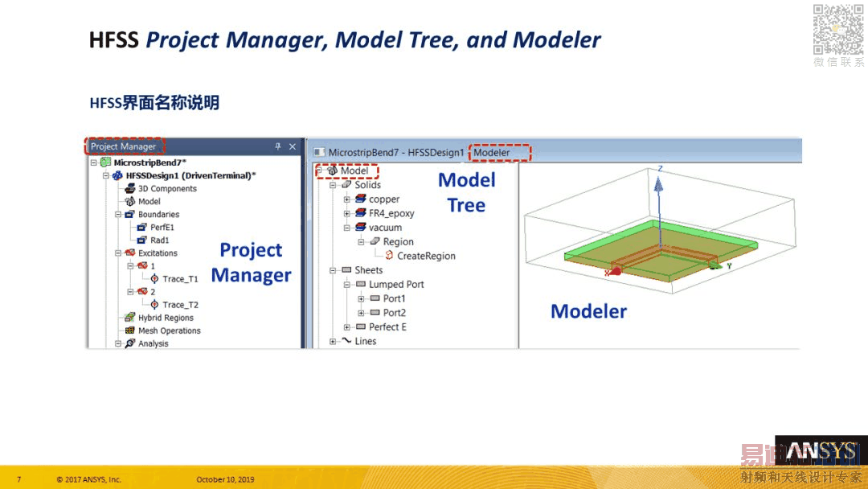Click the PerfE1 boundary icon

click(142, 227)
